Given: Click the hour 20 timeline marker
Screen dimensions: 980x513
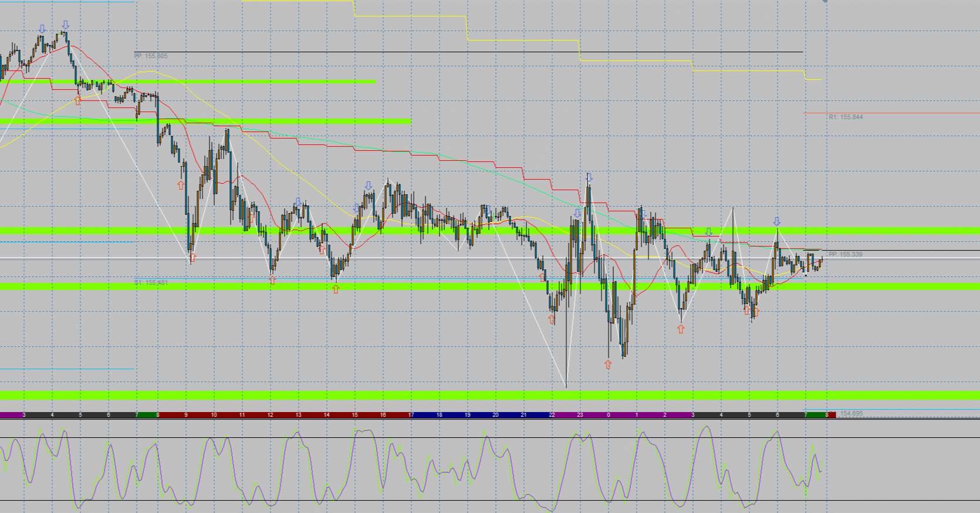Looking at the screenshot, I should [496, 415].
